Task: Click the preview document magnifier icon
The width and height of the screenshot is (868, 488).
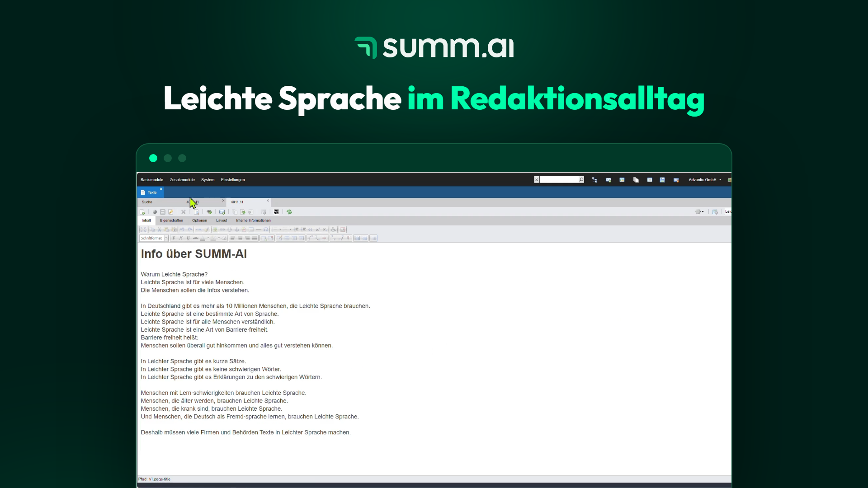Action: pos(197,212)
